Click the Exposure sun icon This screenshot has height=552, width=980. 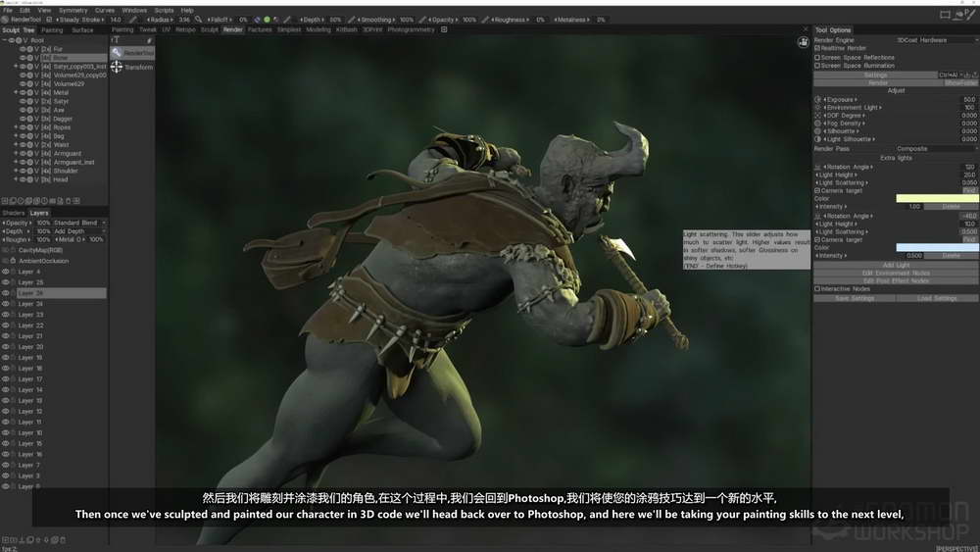(817, 99)
